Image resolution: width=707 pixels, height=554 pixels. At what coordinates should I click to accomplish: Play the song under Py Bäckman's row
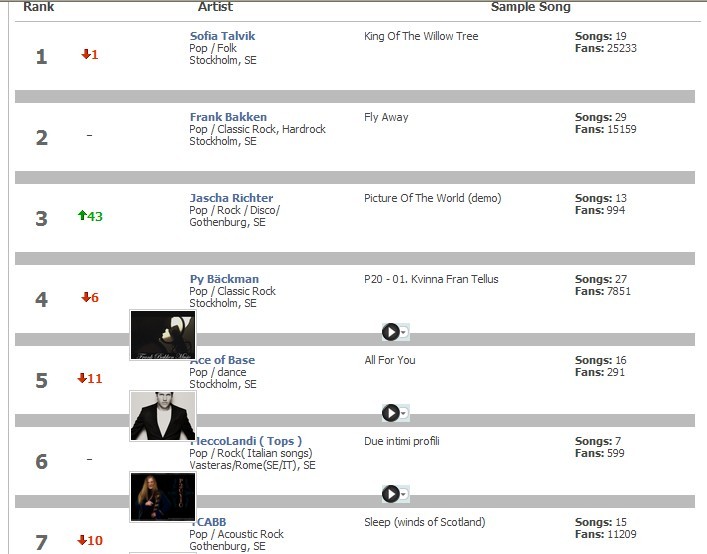coord(390,332)
